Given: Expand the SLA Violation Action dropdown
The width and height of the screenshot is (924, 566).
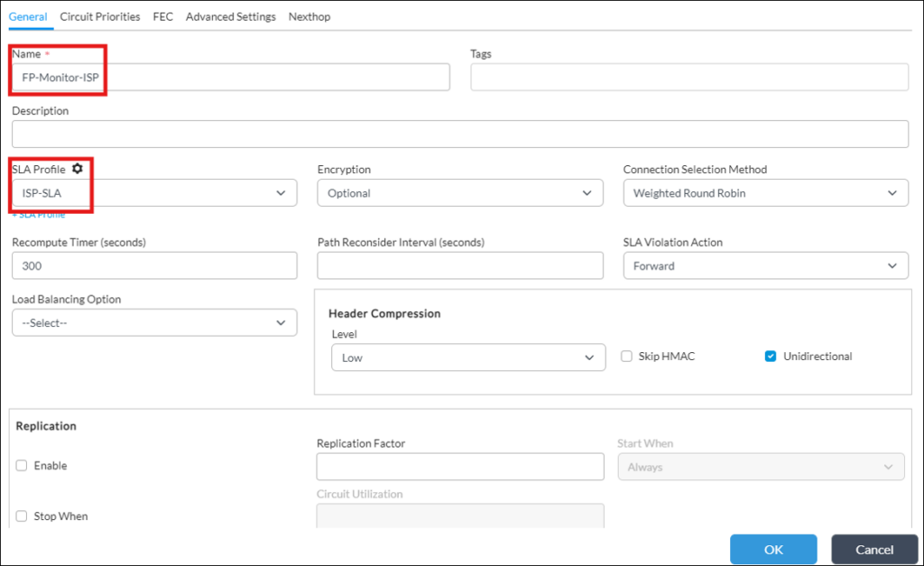Looking at the screenshot, I should [x=765, y=266].
